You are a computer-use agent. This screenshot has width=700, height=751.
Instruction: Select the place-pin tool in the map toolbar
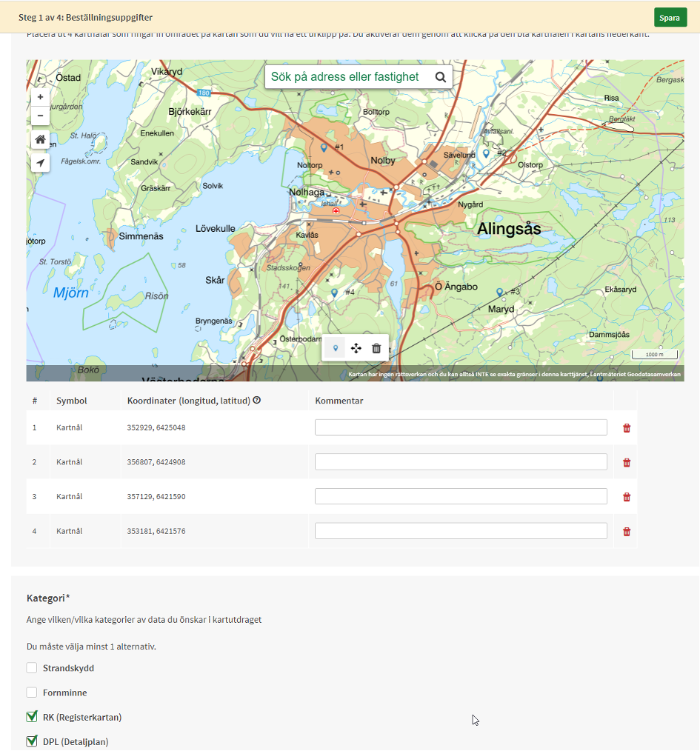[335, 348]
